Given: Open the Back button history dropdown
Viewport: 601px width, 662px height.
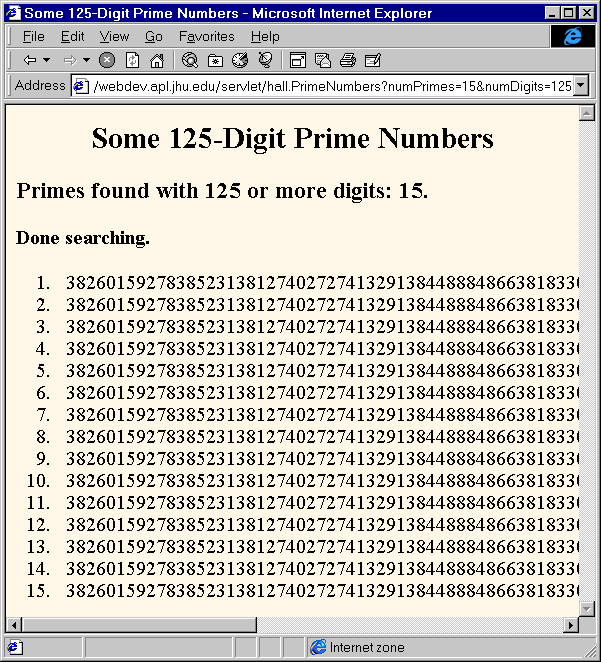Looking at the screenshot, I should tap(46, 61).
